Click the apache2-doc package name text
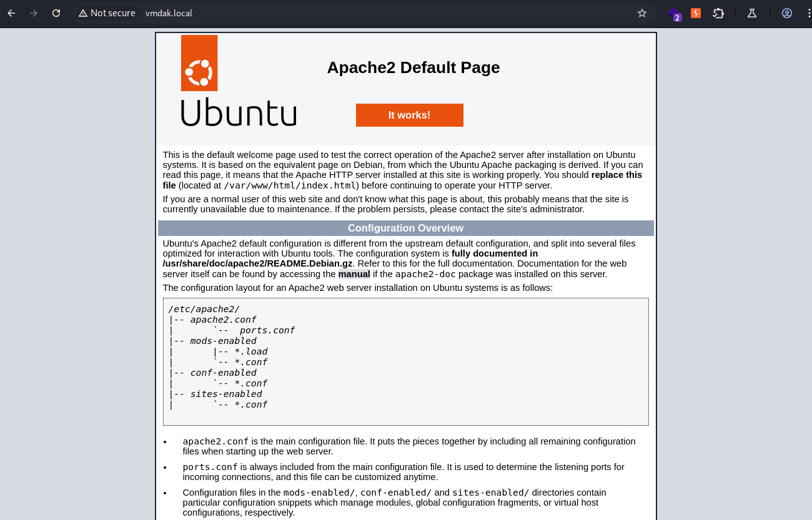This screenshot has width=812, height=520. [x=426, y=274]
